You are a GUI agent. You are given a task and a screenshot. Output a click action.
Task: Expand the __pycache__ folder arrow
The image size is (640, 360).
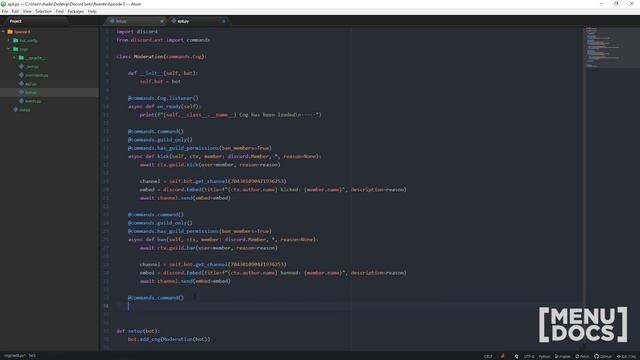[x=14, y=58]
